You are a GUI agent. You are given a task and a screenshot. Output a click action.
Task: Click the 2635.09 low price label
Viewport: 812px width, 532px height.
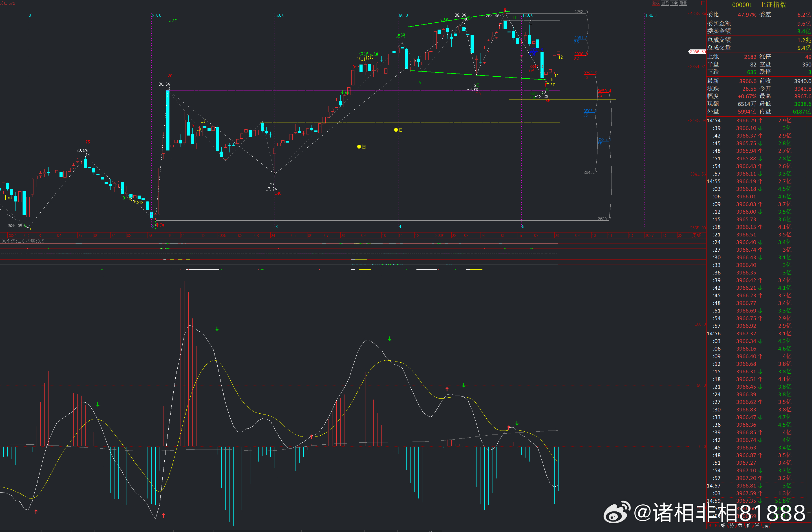click(x=14, y=225)
